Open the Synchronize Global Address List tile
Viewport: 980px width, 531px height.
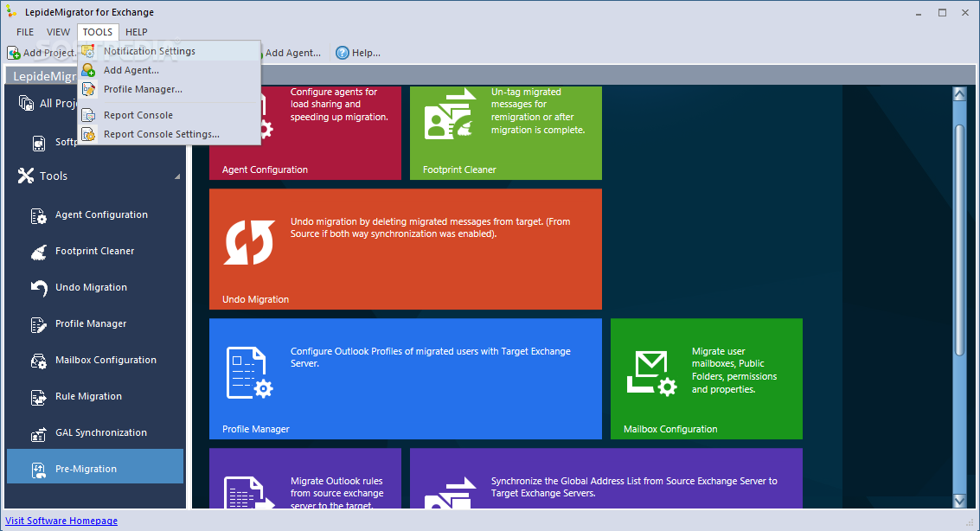point(606,478)
